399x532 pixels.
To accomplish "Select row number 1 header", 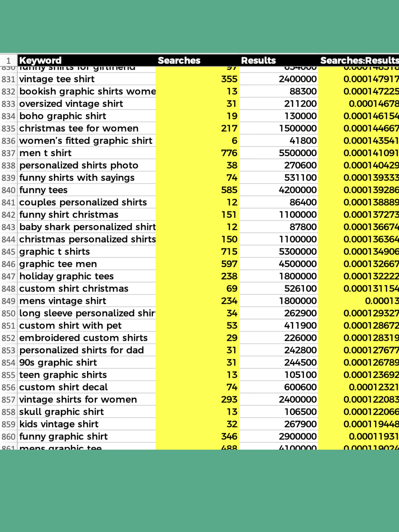I will (x=9, y=60).
